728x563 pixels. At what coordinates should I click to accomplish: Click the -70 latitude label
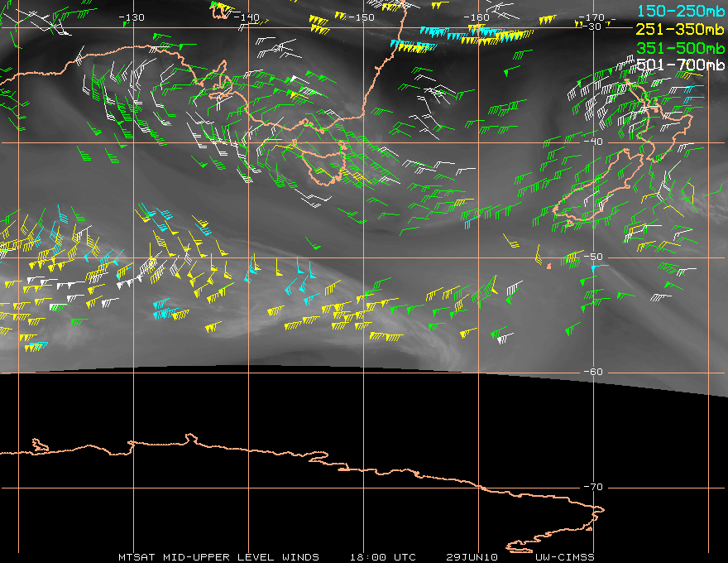[x=593, y=488]
